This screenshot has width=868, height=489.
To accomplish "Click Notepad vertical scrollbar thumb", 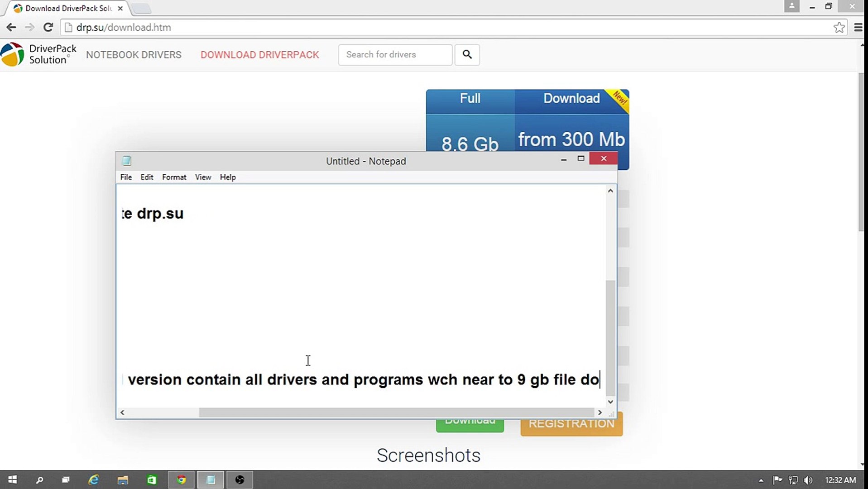I will coord(610,338).
